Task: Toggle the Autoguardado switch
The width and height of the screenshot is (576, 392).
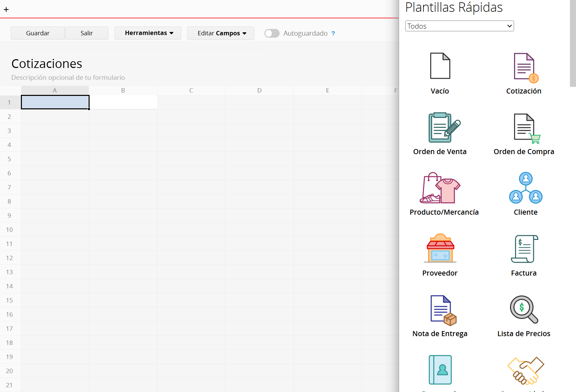Action: point(272,33)
